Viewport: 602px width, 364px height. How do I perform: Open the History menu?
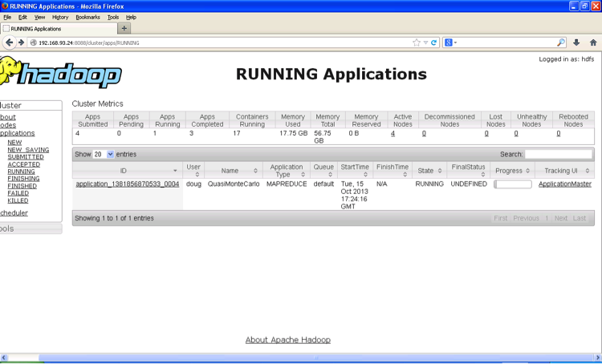click(60, 17)
